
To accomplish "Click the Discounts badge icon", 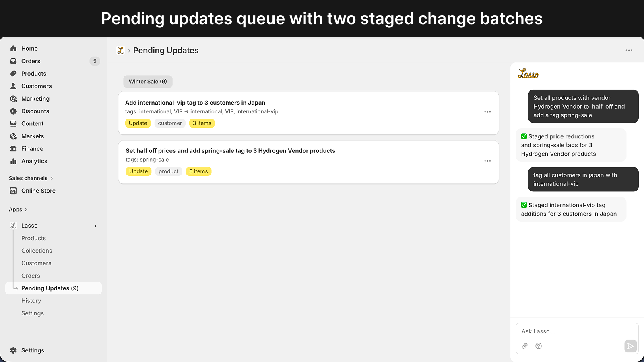I will point(13,111).
